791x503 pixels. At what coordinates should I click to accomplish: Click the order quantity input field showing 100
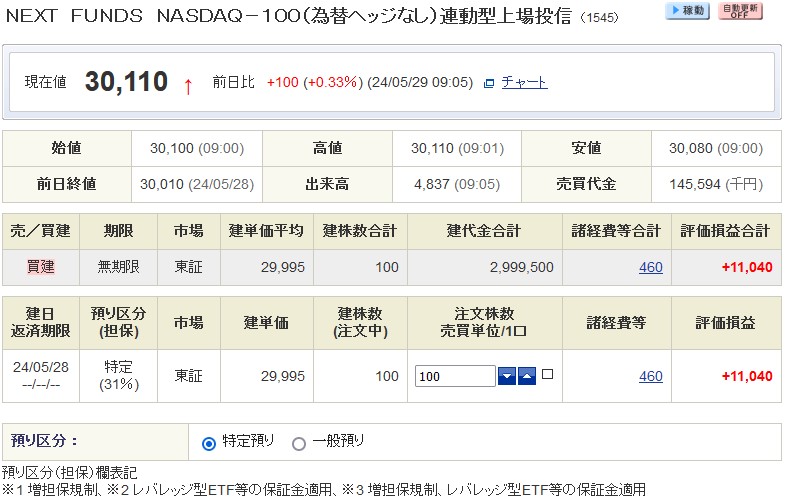pyautogui.click(x=455, y=376)
